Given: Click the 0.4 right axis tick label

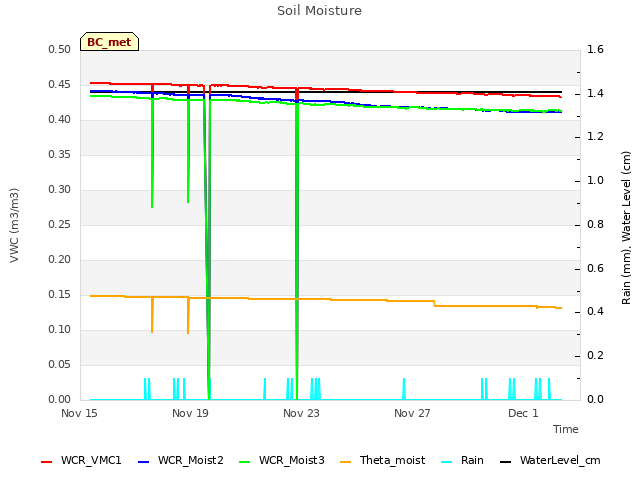Looking at the screenshot, I should 595,312.
